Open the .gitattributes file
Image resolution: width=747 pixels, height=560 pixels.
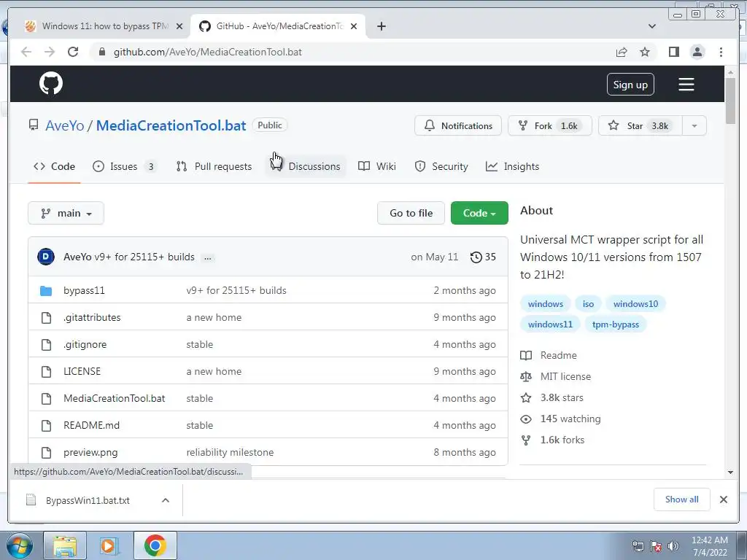point(92,317)
